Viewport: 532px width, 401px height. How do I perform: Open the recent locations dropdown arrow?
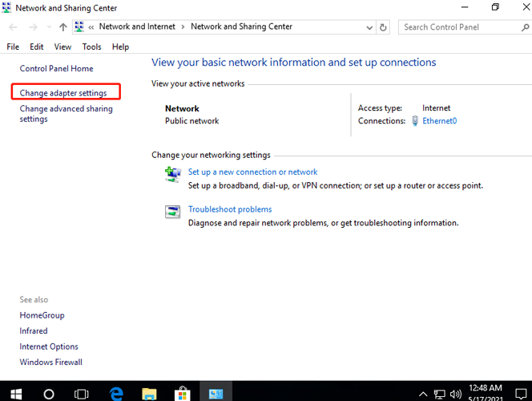(x=49, y=27)
